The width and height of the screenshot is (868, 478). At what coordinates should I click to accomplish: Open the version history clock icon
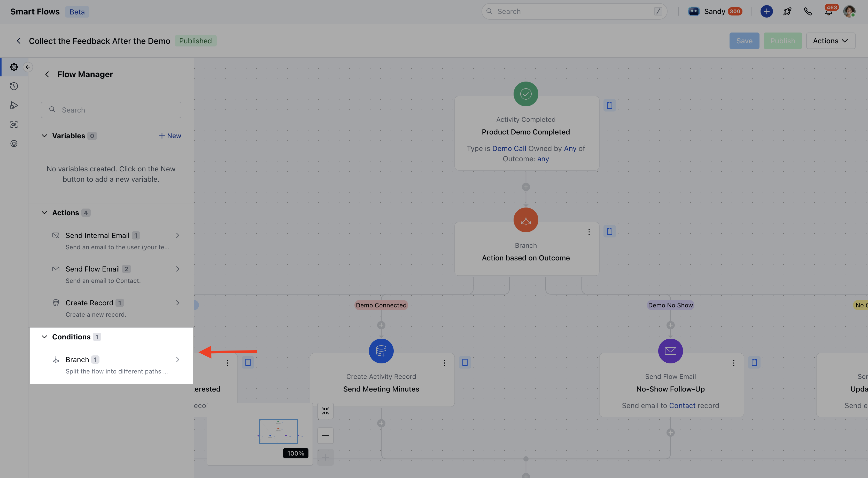tap(14, 86)
